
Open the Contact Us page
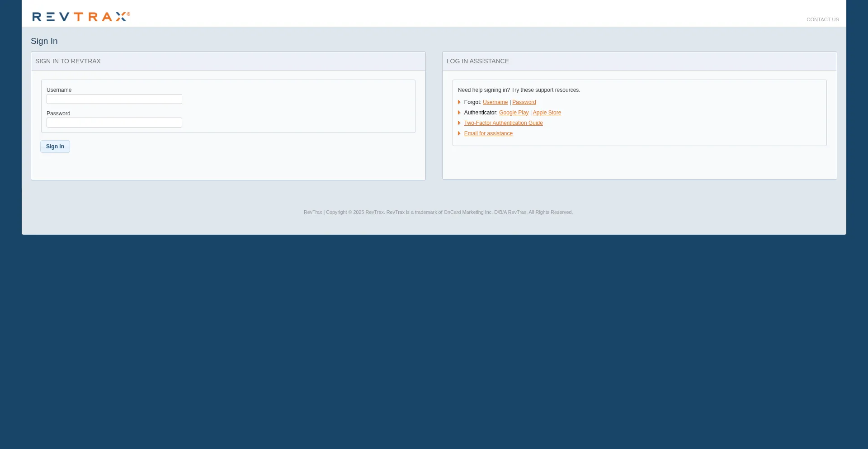[822, 19]
